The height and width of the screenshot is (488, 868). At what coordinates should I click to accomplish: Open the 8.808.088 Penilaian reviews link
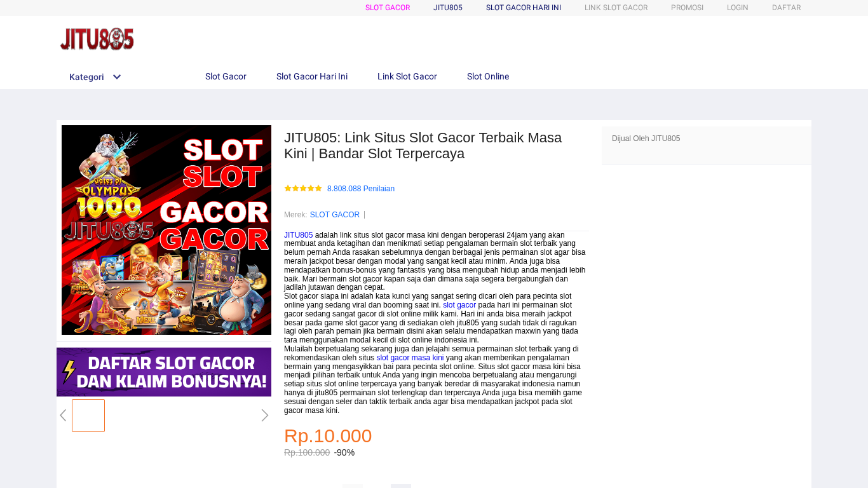(x=361, y=189)
